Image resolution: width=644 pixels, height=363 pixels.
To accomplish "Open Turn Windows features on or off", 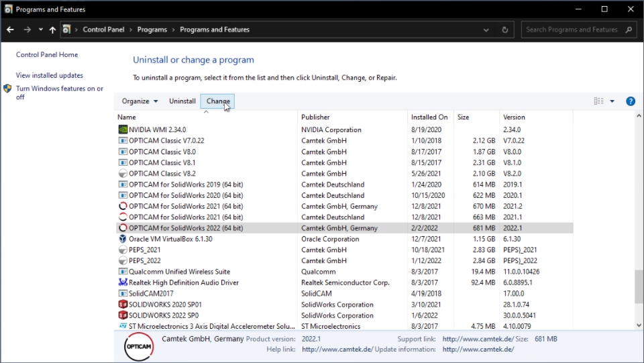I will tap(60, 93).
